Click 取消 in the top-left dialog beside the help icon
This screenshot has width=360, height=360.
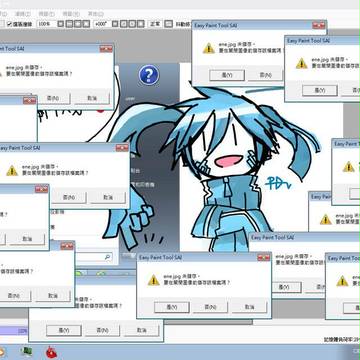point(92,99)
